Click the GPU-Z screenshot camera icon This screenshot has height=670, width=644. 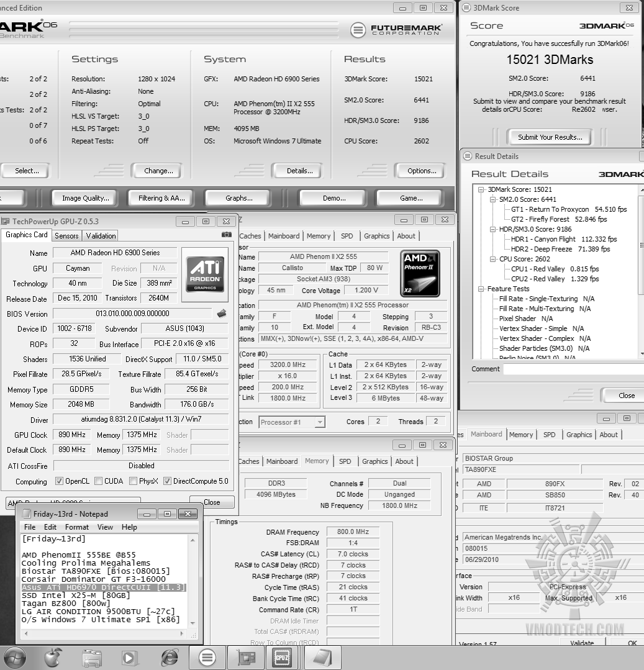pyautogui.click(x=227, y=235)
